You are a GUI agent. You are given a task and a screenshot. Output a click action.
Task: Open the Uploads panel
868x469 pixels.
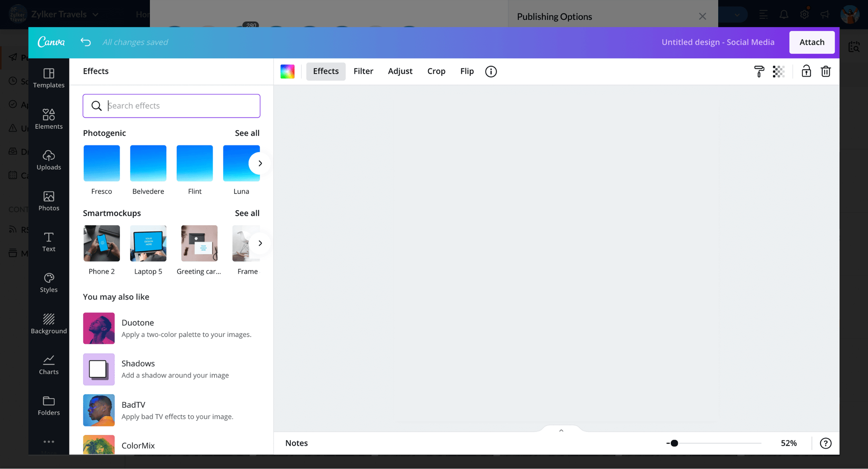point(48,160)
